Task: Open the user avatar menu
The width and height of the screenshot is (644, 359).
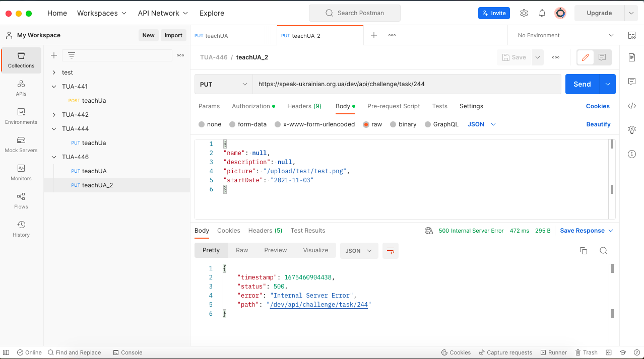Action: (x=560, y=13)
